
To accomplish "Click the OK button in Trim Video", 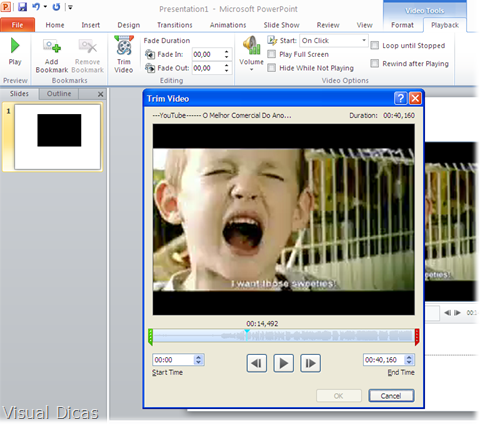I will pyautogui.click(x=338, y=396).
